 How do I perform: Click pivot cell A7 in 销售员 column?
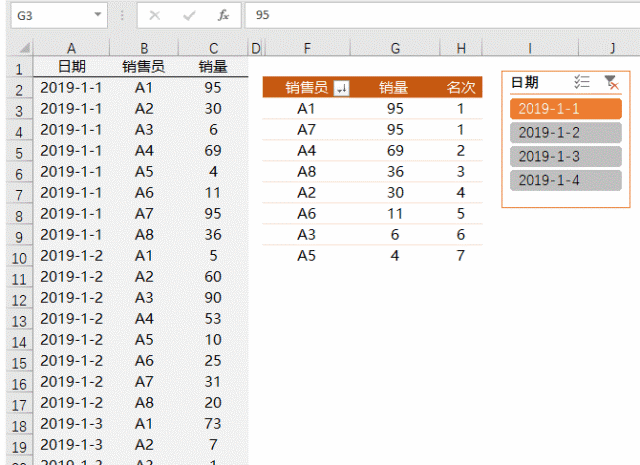coord(307,130)
